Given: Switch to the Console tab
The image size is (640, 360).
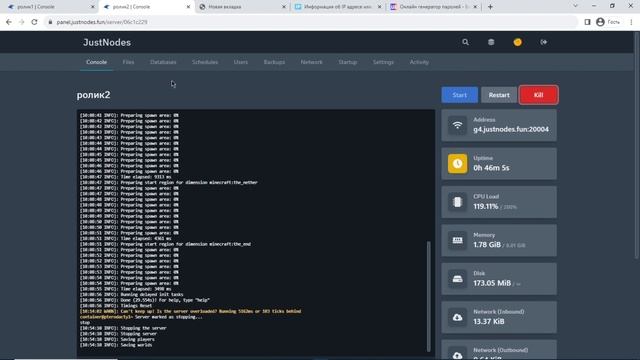Looking at the screenshot, I should click(96, 62).
